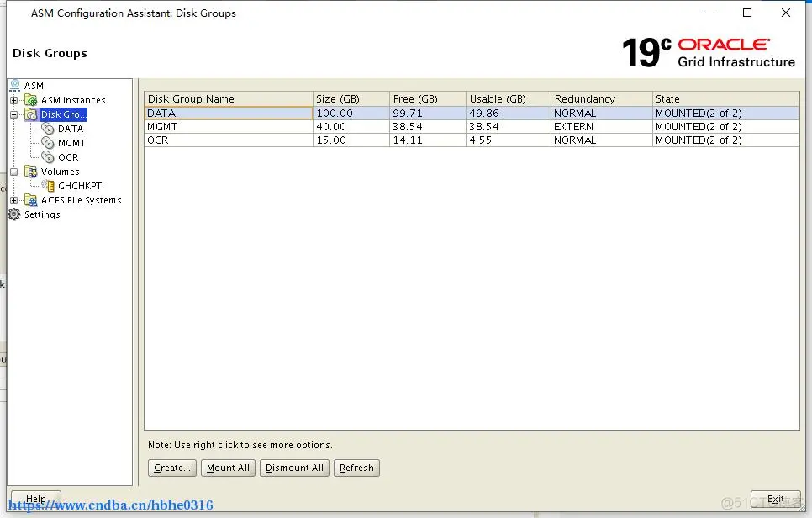Click the 49.86 usable cell
Image resolution: width=812 pixels, height=518 pixels.
[509, 113]
